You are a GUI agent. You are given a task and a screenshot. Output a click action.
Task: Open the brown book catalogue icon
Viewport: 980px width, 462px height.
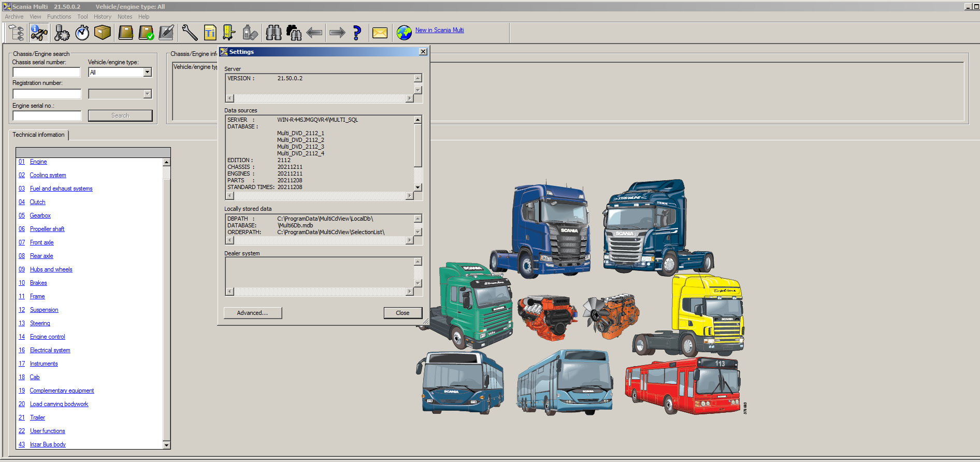tap(125, 33)
